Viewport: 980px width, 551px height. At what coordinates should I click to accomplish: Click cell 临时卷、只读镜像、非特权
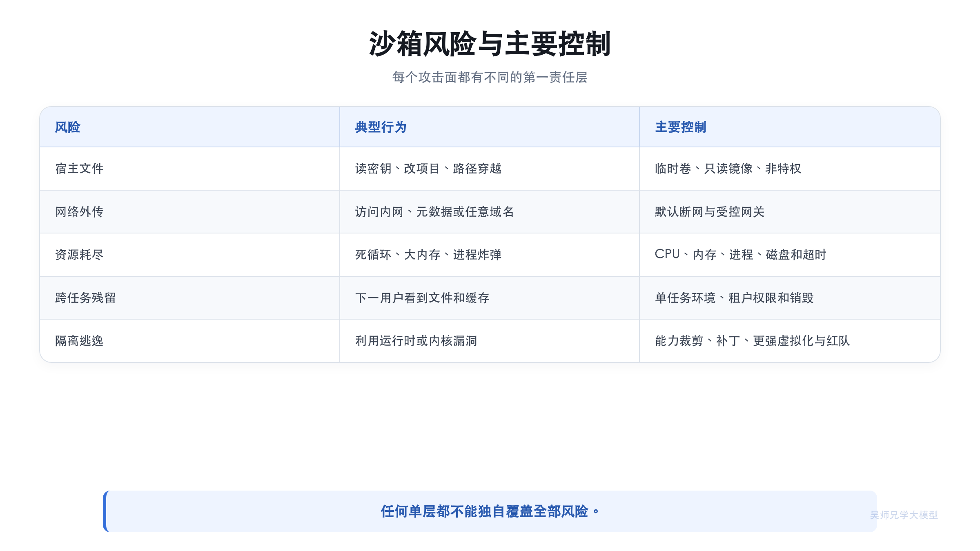(790, 169)
